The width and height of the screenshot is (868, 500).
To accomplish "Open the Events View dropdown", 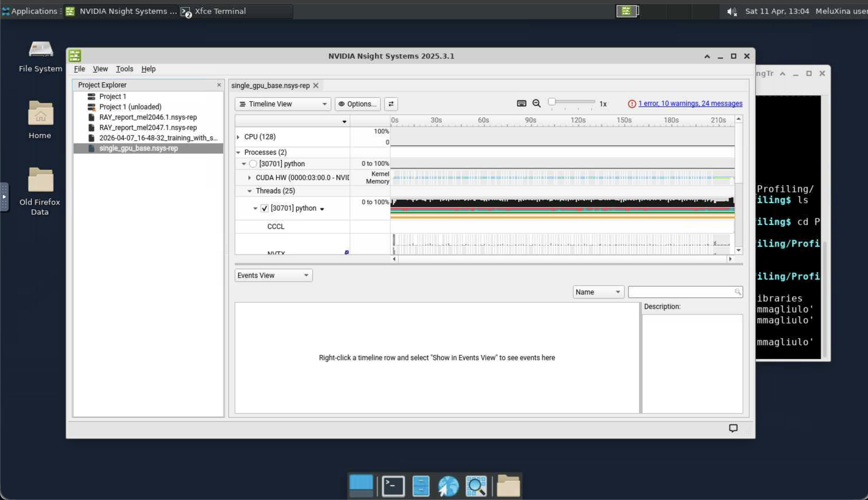I will point(273,275).
